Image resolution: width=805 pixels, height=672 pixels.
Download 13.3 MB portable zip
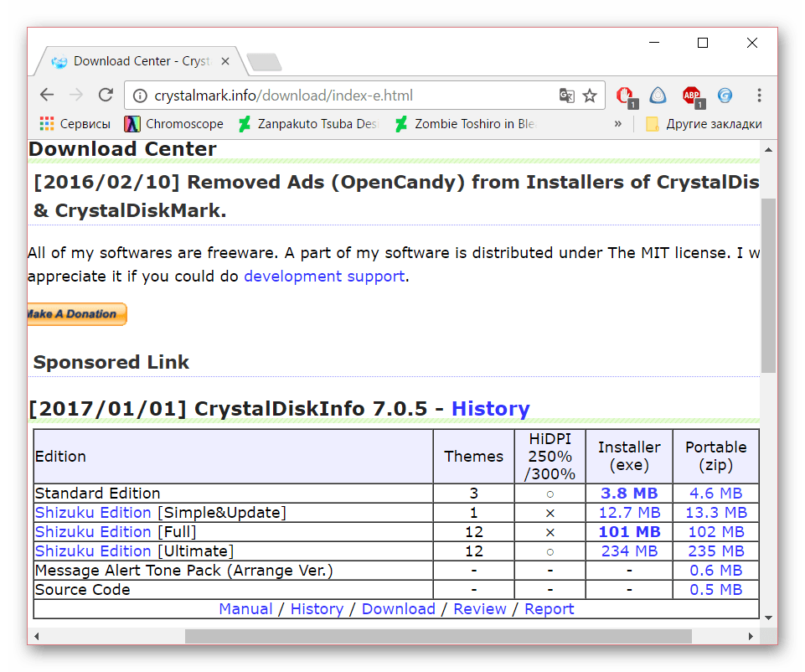pyautogui.click(x=716, y=512)
